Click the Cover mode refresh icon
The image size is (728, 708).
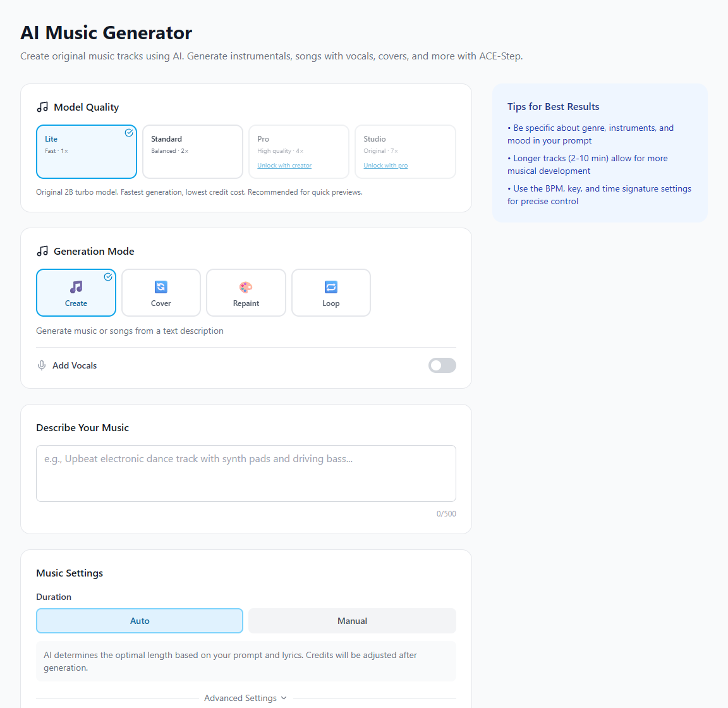coord(161,287)
